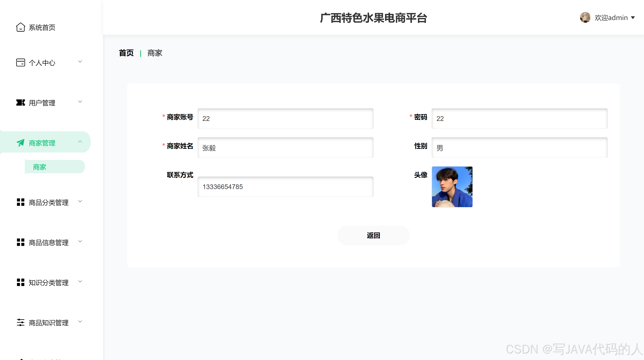Click the sliders icon beside 商品知识管理
Viewport: 644px width, 360px height.
[20, 322]
